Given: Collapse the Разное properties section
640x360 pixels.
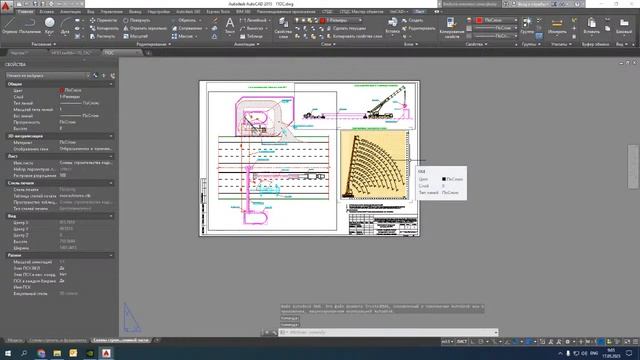Looking at the screenshot, I should pyautogui.click(x=111, y=255).
